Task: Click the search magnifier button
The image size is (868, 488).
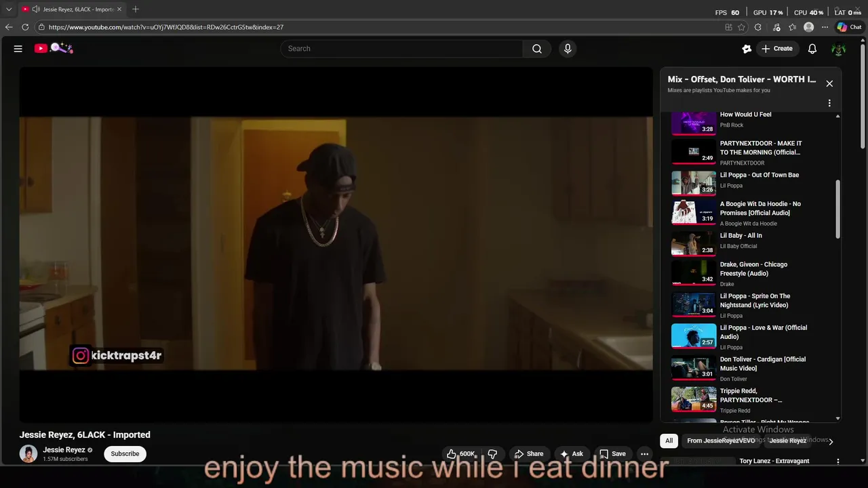Action: point(536,49)
